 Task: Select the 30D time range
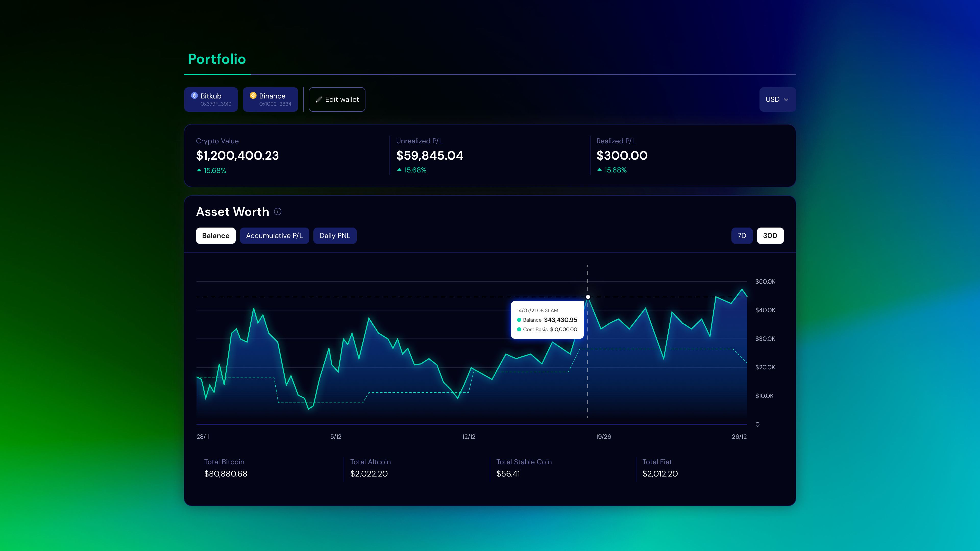pyautogui.click(x=770, y=236)
